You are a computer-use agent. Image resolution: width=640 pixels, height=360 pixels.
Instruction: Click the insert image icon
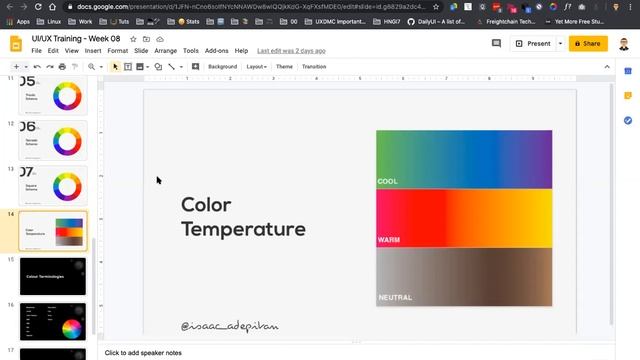[x=140, y=67]
